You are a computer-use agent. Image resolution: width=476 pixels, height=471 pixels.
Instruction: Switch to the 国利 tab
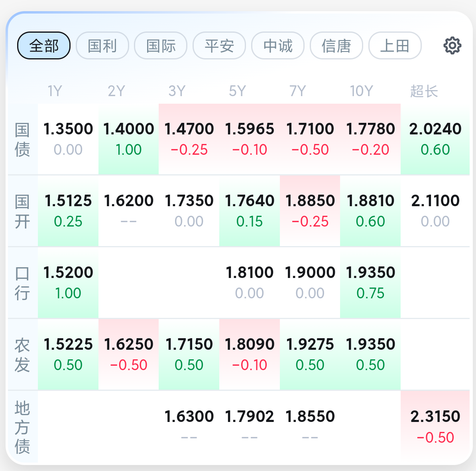[x=102, y=45]
